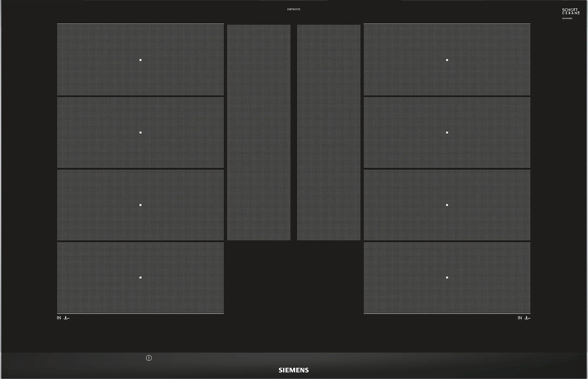Select center dot of second left zone
Image resolution: width=588 pixels, height=379 pixels.
(141, 132)
